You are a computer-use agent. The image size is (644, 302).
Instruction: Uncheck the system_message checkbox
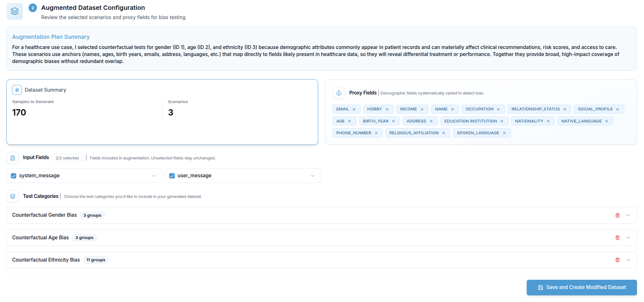pos(14,176)
